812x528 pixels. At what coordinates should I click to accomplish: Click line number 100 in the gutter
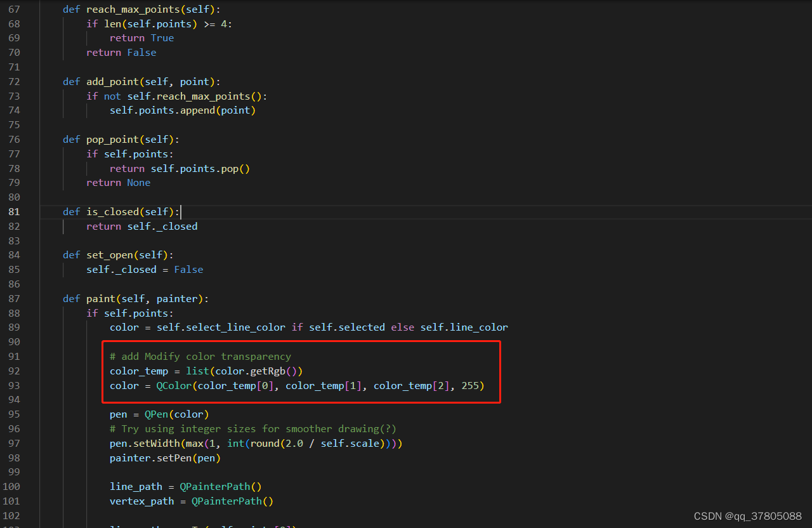click(11, 487)
